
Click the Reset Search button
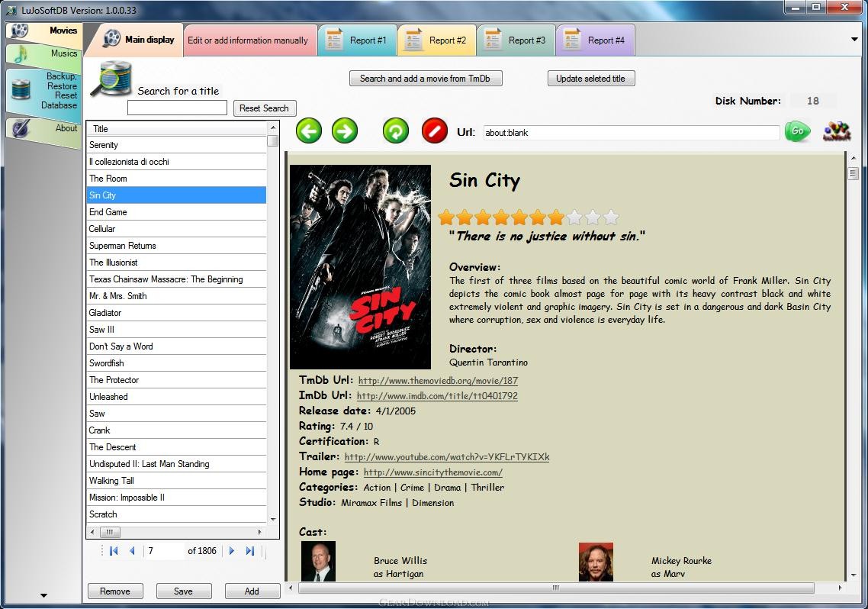pos(264,108)
